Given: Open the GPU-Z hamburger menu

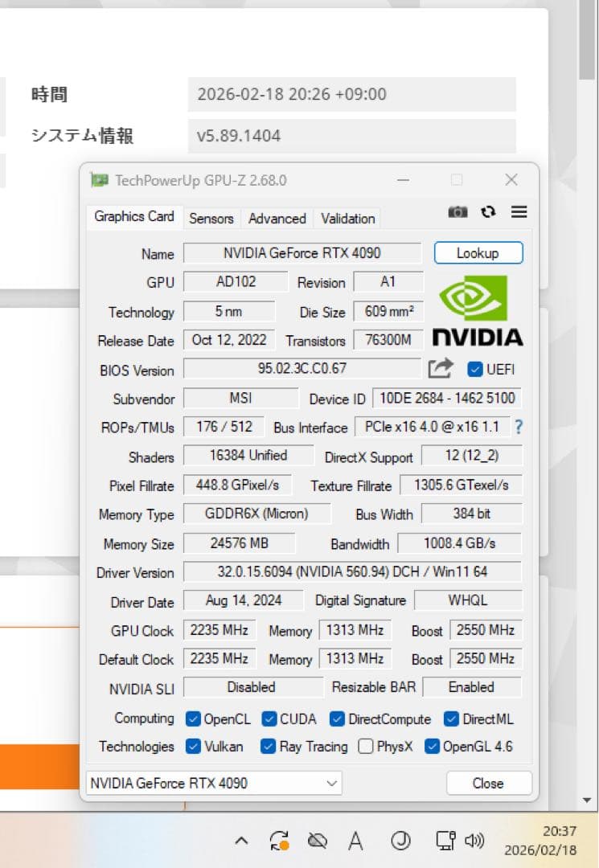Looking at the screenshot, I should pos(519,212).
